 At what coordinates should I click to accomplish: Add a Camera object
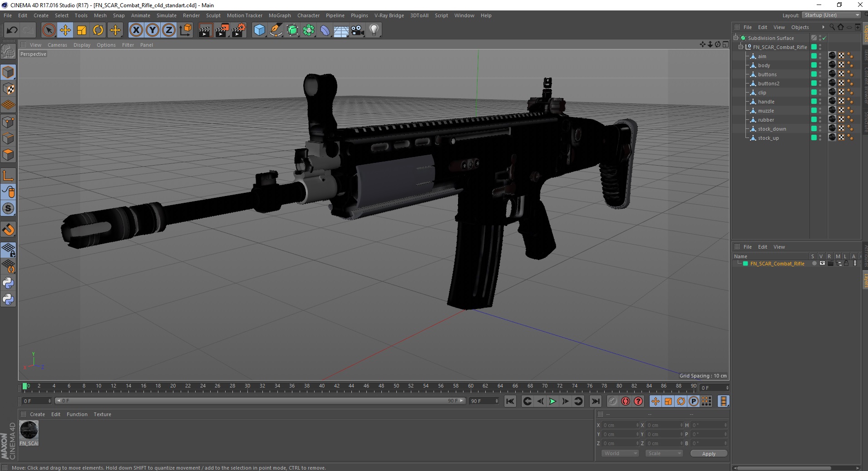tap(358, 30)
